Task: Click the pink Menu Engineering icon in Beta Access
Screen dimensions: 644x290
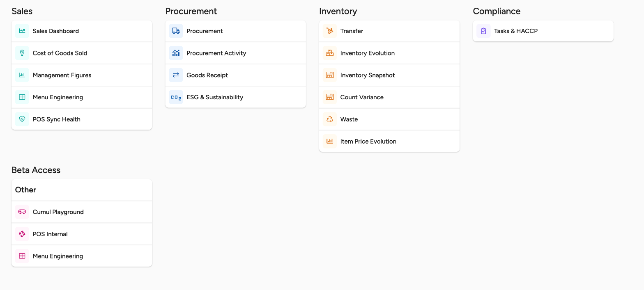Action: click(x=22, y=256)
